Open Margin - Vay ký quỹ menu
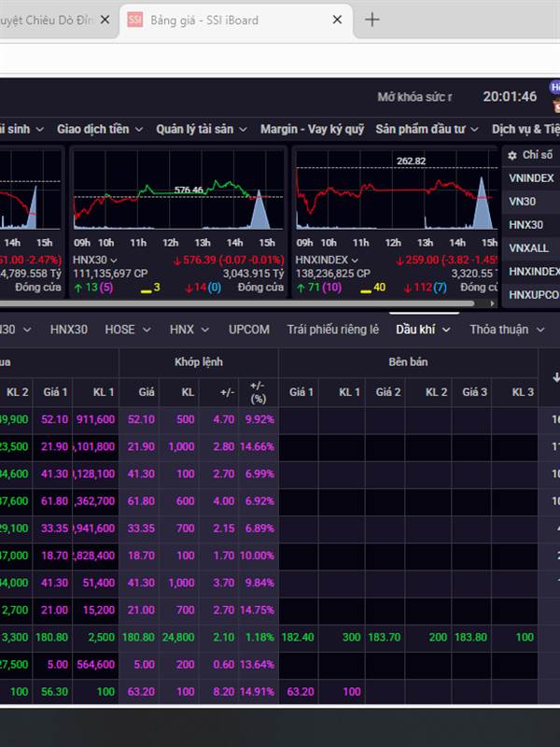Viewport: 560px width, 747px height. pyautogui.click(x=312, y=130)
